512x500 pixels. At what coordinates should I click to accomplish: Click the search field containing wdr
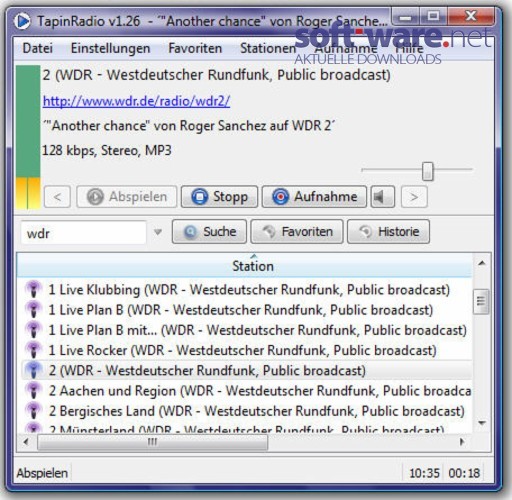coord(83,233)
